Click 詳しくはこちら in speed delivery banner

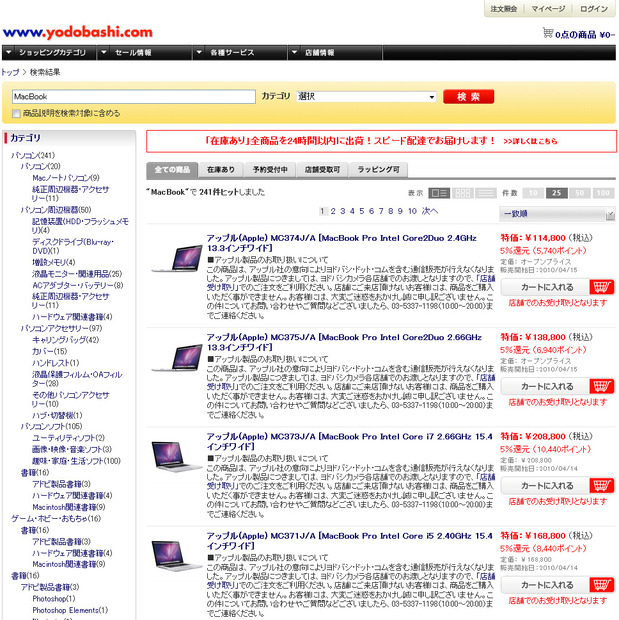coord(530,141)
